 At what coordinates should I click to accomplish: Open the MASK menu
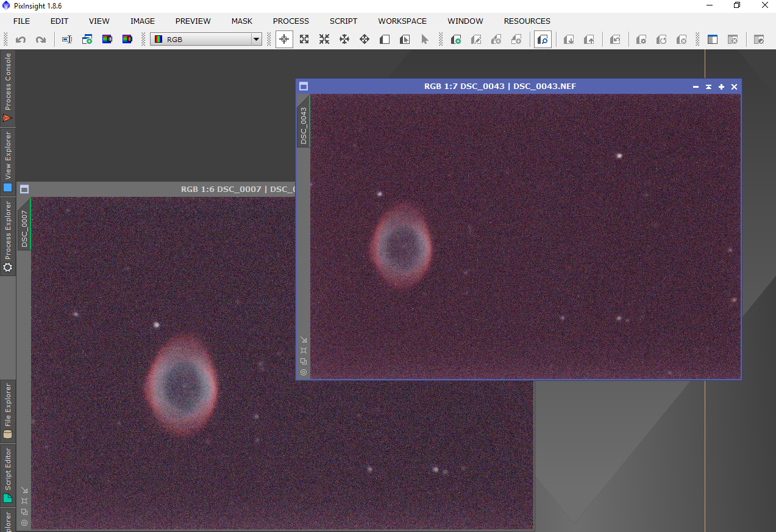click(x=242, y=21)
